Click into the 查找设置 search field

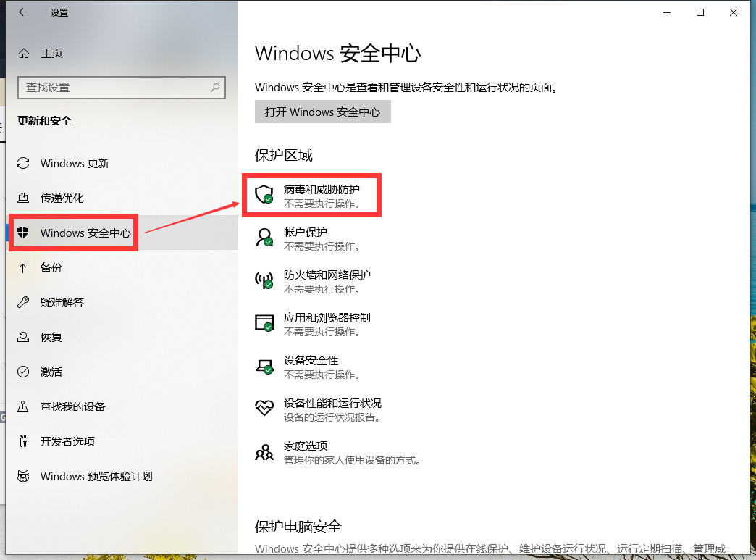coord(122,88)
